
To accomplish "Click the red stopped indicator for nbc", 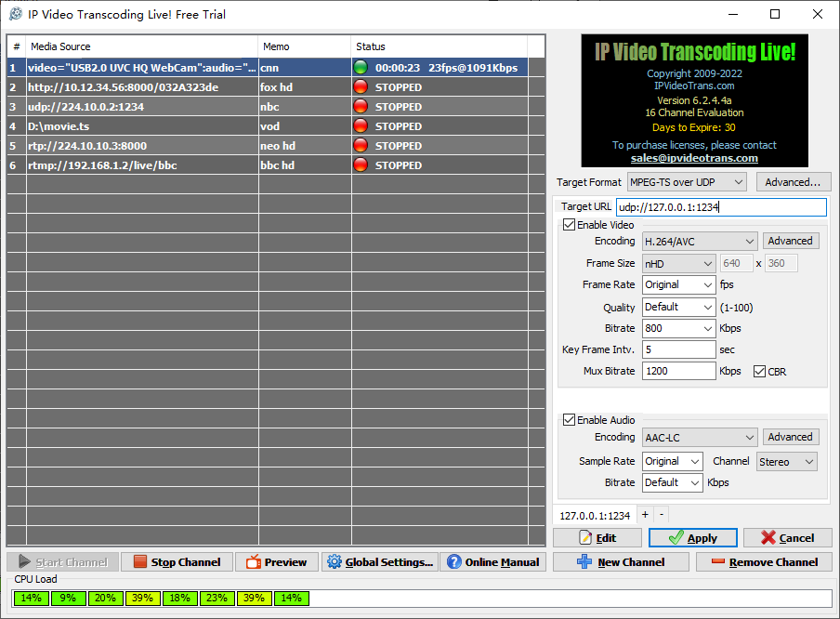I will (x=361, y=107).
